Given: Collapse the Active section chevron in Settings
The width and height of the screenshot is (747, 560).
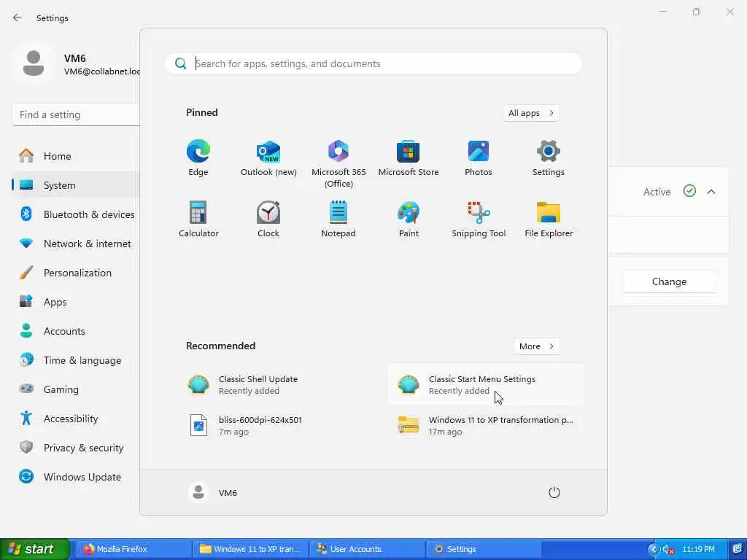Looking at the screenshot, I should click(x=711, y=192).
